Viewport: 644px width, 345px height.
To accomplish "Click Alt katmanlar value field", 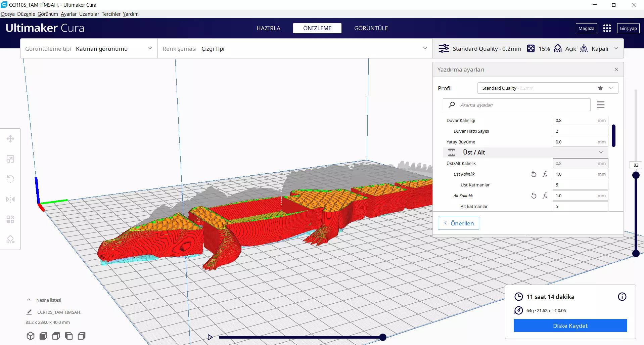I will point(581,206).
